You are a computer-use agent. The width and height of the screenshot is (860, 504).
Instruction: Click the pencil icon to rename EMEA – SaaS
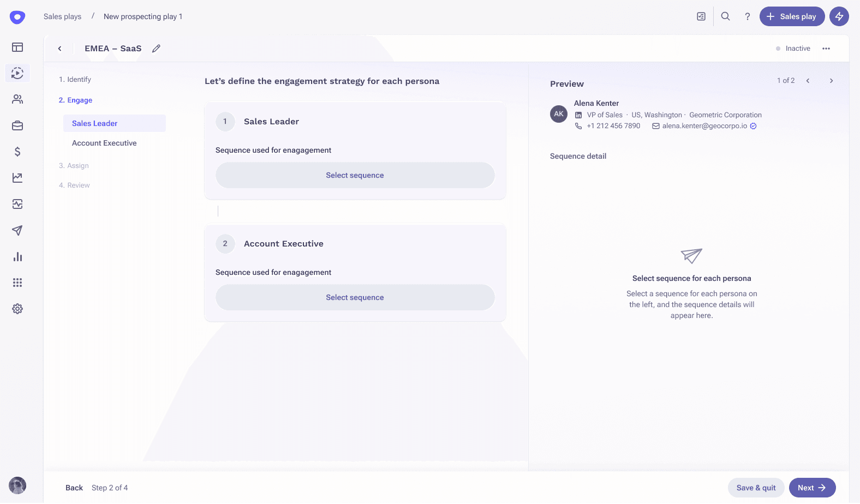click(x=156, y=49)
